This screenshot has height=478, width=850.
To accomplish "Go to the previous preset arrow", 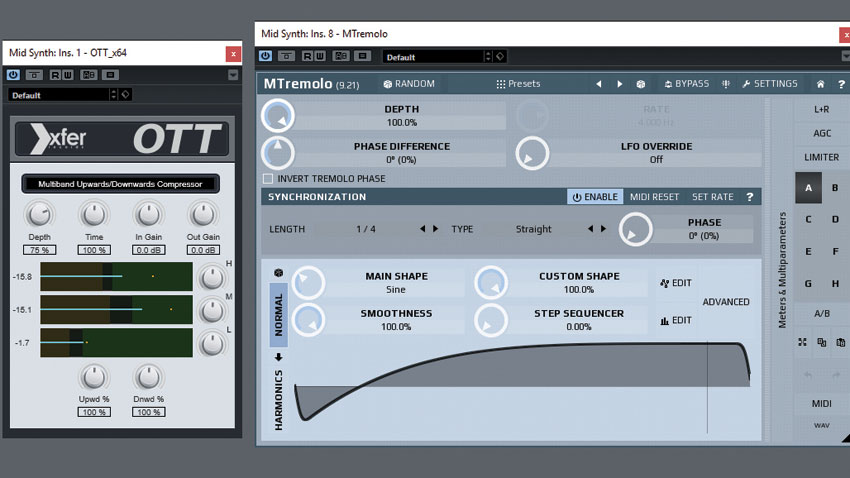I will point(598,84).
